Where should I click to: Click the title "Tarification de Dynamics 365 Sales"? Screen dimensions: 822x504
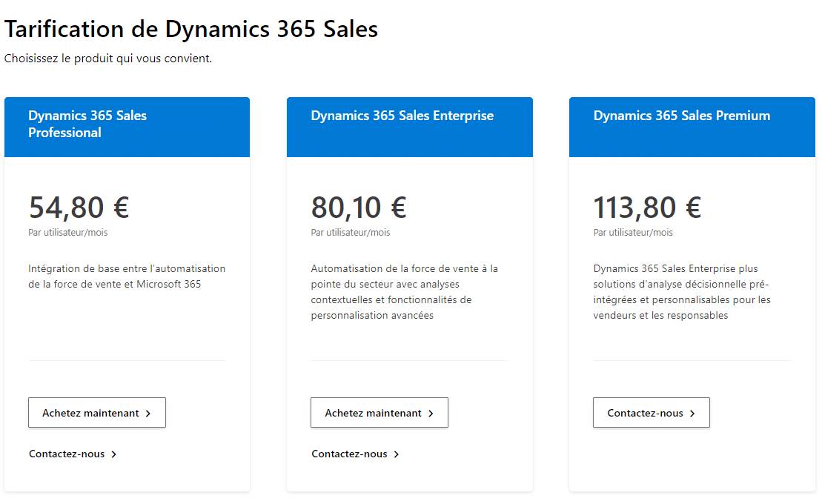(191, 29)
